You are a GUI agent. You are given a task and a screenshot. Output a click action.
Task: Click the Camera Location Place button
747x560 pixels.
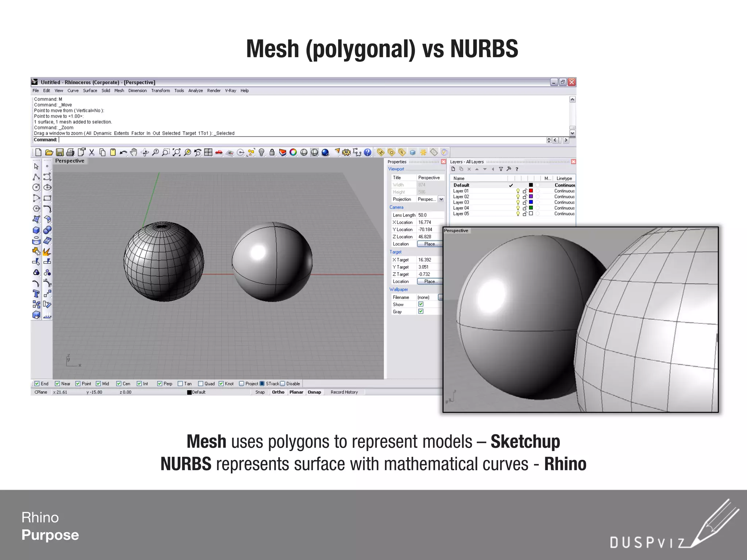click(x=430, y=244)
